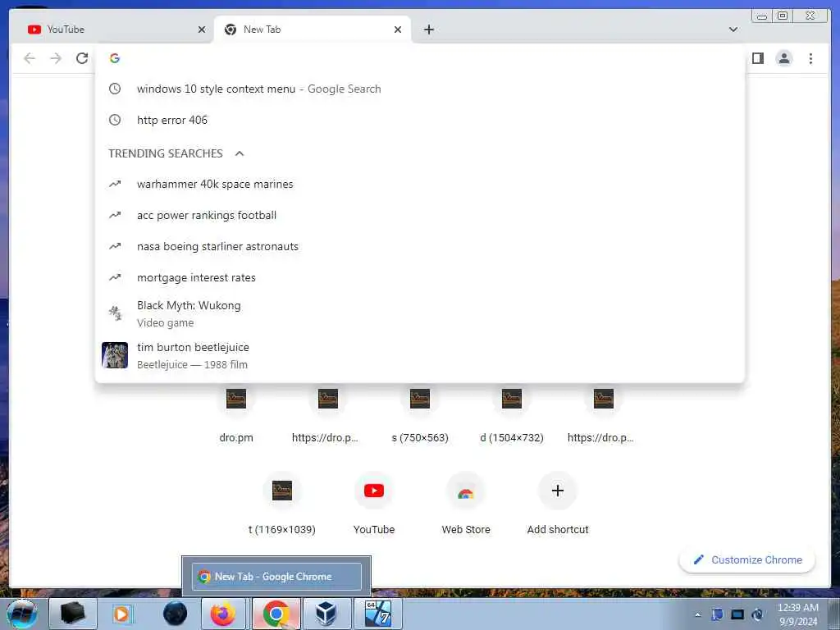Open the side panel icon
The image size is (840, 630).
757,58
